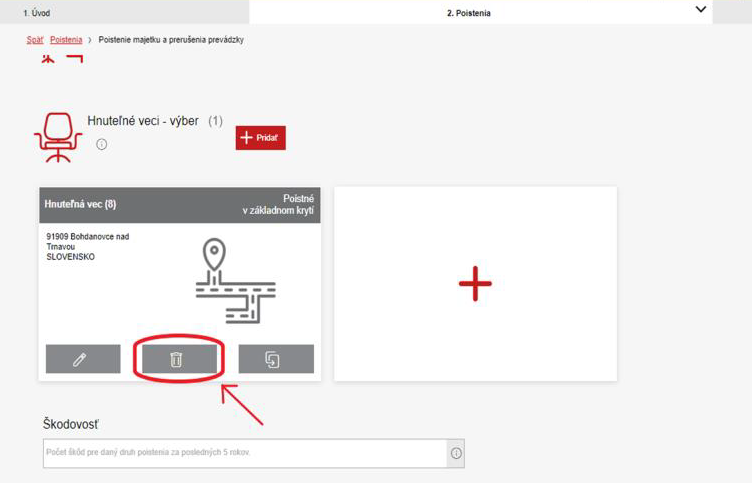The width and height of the screenshot is (752, 483).
Task: Click the Poistné v základnom krytí label
Action: [x=279, y=205]
